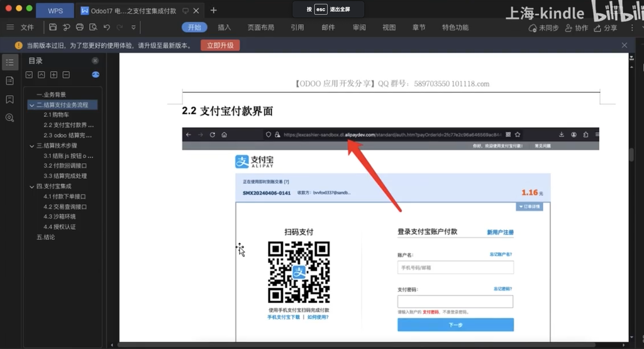Go to outline item 五.结论
Viewport: 644px width, 349px height.
pos(45,237)
